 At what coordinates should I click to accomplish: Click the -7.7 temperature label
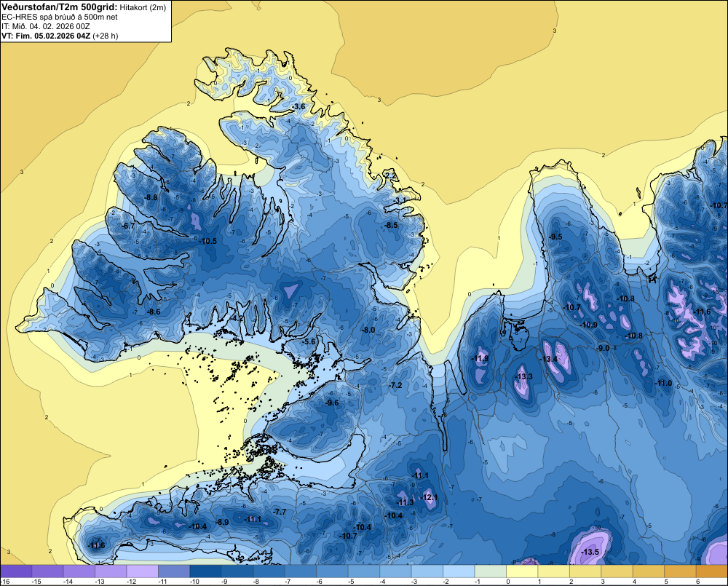pos(280,512)
